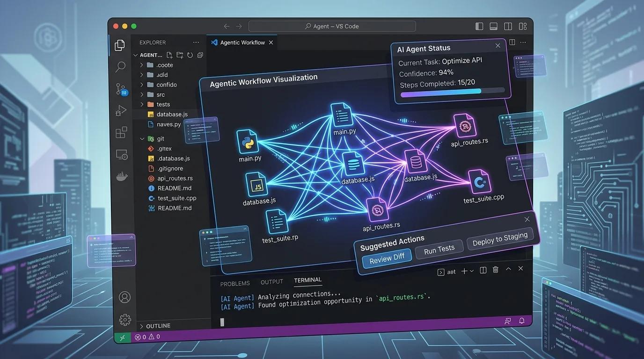Go forward with the title bar right arrow

(x=239, y=27)
